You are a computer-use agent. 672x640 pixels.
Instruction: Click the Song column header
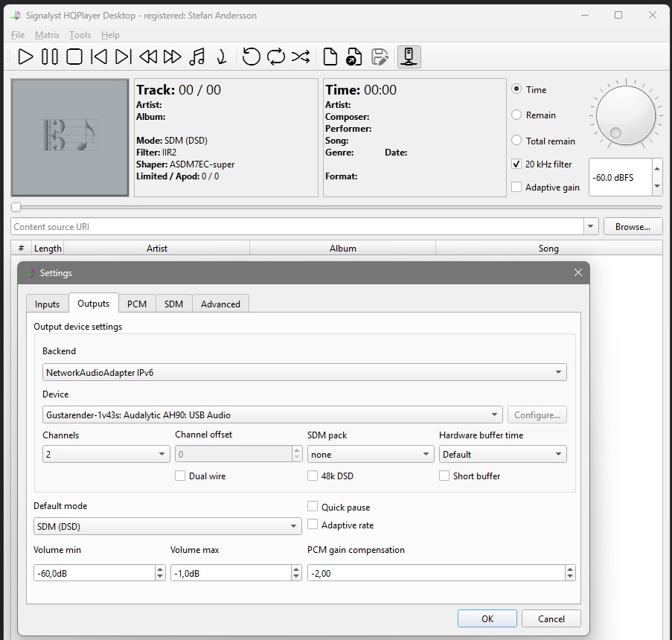pyautogui.click(x=548, y=249)
